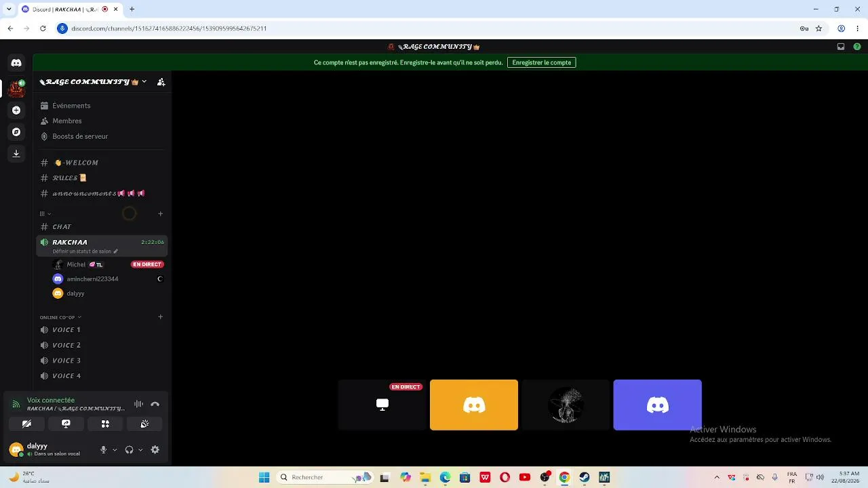
Task: Select the orange Discord avatar tile
Action: tap(474, 405)
